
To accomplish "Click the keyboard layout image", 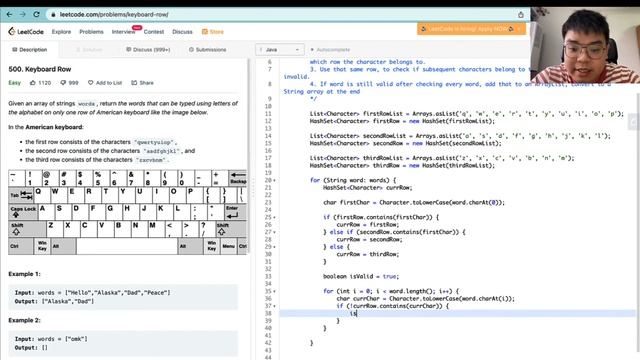I will 127,212.
